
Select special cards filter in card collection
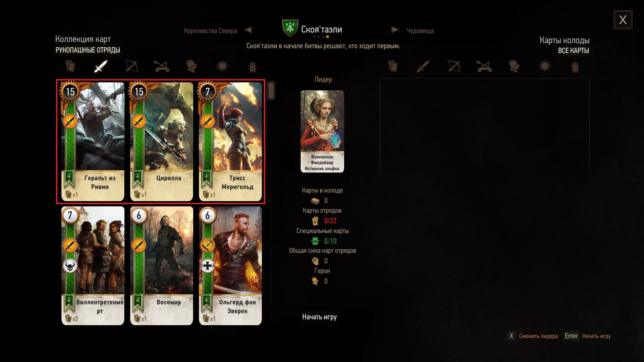[253, 66]
